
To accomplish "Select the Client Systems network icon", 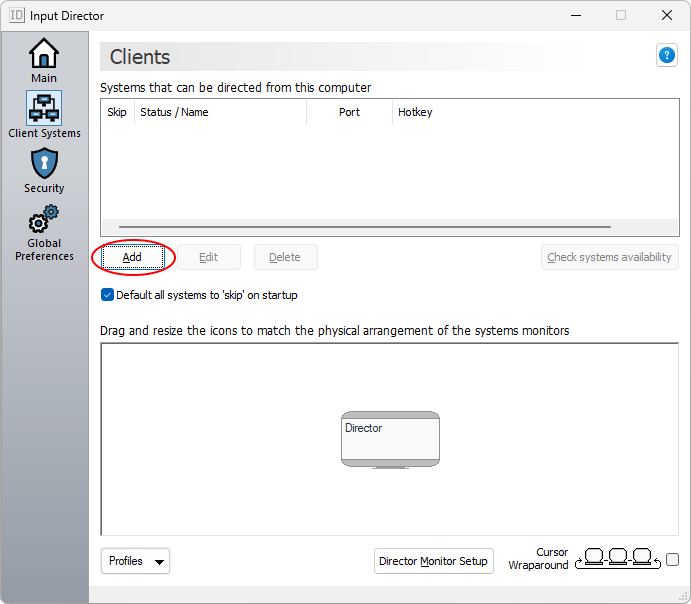I will tap(44, 108).
